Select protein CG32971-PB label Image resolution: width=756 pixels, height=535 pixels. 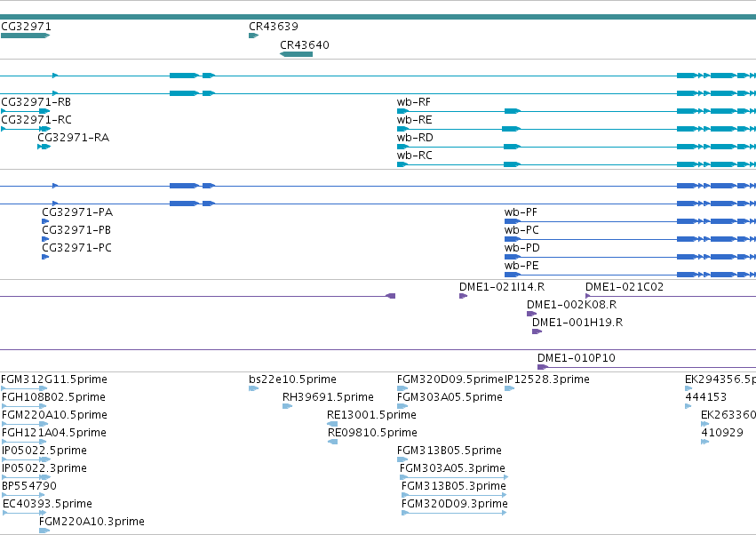coord(76,230)
